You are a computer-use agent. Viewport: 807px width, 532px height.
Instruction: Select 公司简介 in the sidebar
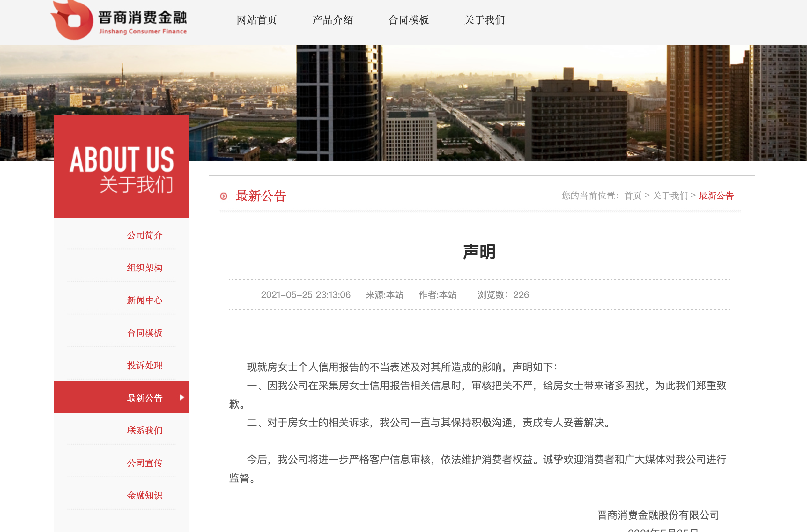(x=145, y=235)
